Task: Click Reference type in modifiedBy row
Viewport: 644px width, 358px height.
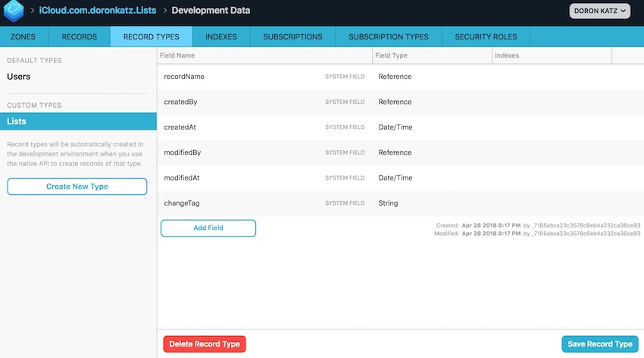Action: point(395,152)
